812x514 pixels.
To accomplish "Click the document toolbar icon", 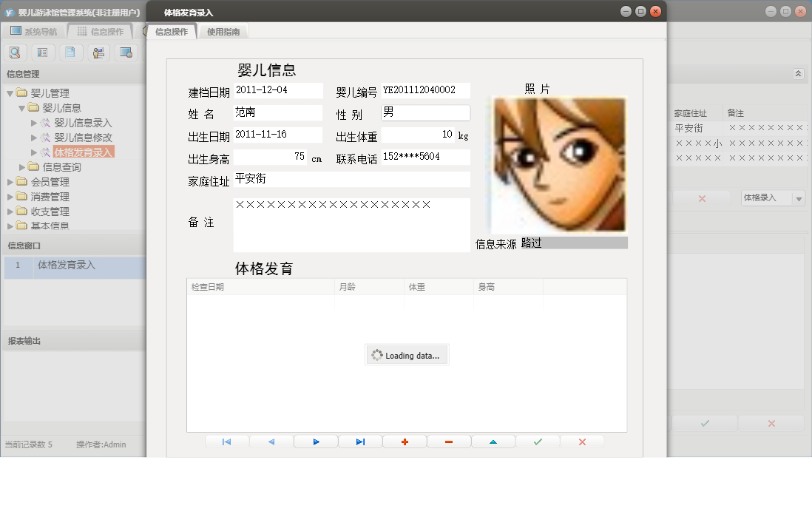I will point(70,53).
